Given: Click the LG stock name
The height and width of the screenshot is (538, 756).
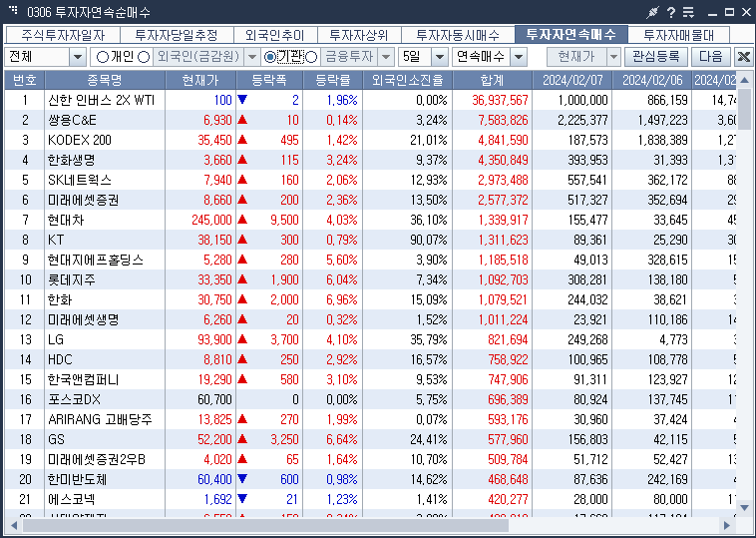Looking at the screenshot, I should [x=56, y=339].
